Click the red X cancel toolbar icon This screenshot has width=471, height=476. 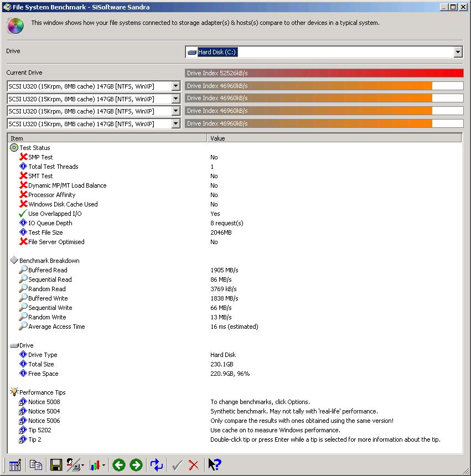(194, 465)
